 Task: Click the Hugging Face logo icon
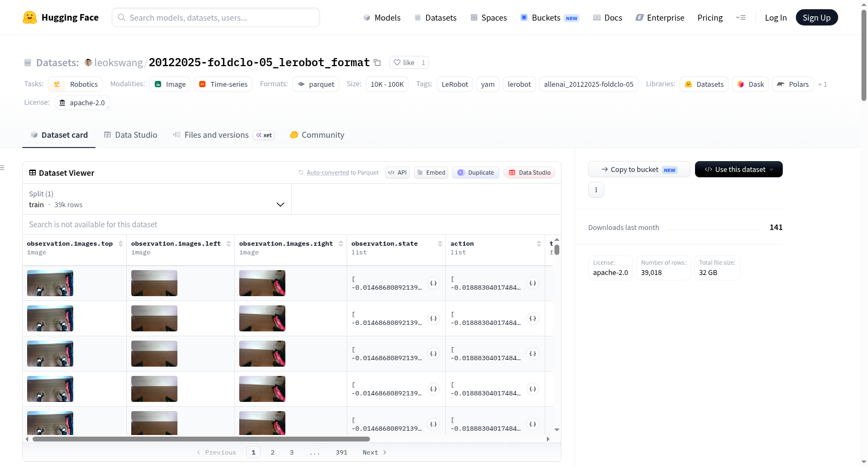click(x=30, y=17)
